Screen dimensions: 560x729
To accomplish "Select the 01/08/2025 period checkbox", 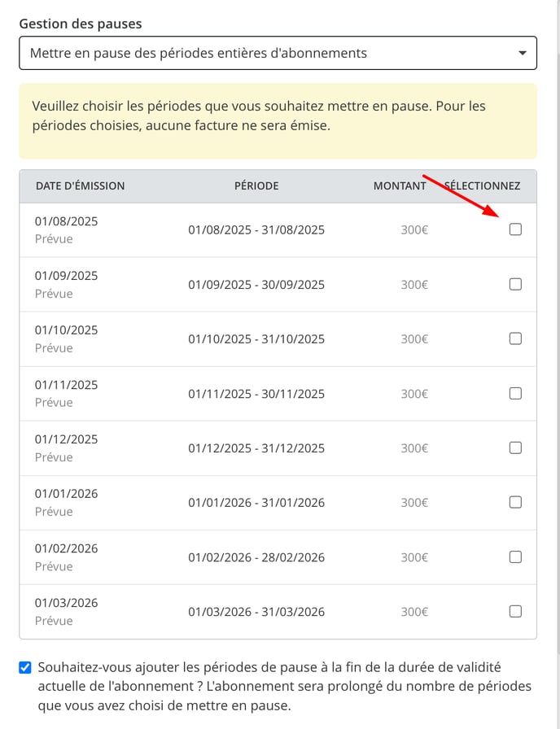I will [x=515, y=229].
